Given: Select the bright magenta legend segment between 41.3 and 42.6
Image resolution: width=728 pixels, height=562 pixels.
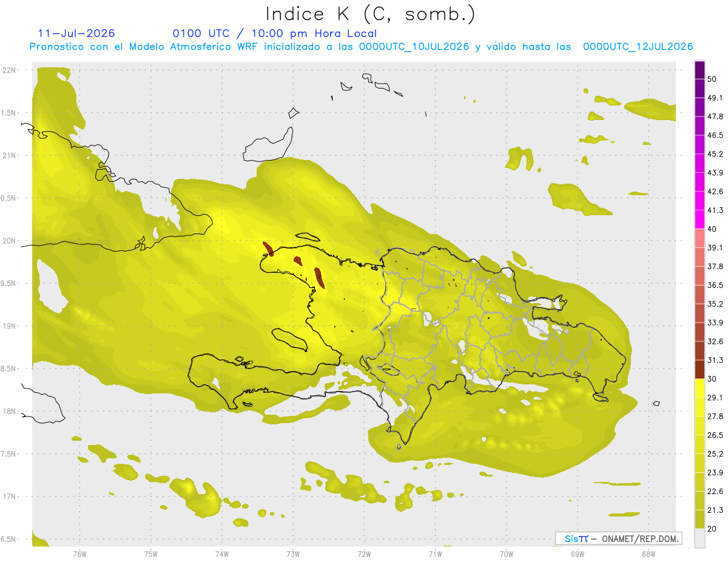Looking at the screenshot, I should (700, 201).
